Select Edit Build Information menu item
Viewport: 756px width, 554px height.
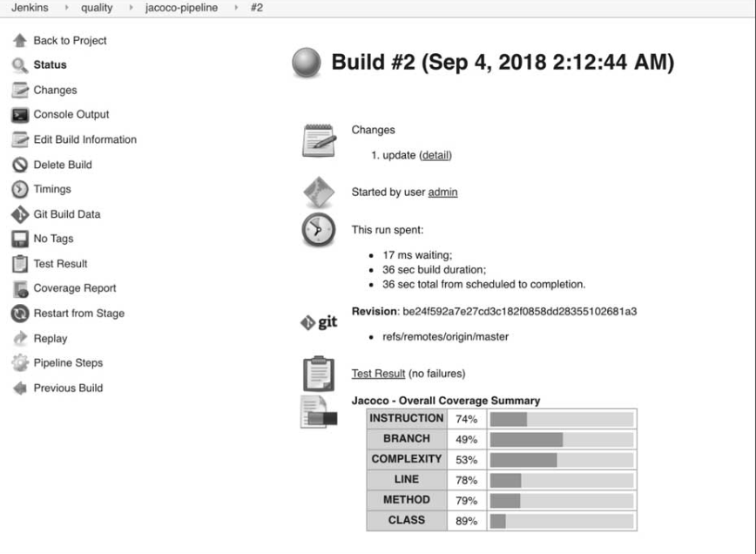click(84, 139)
